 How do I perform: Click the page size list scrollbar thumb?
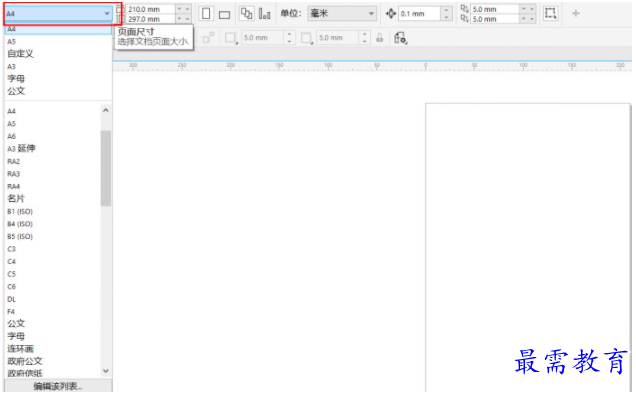[x=106, y=168]
